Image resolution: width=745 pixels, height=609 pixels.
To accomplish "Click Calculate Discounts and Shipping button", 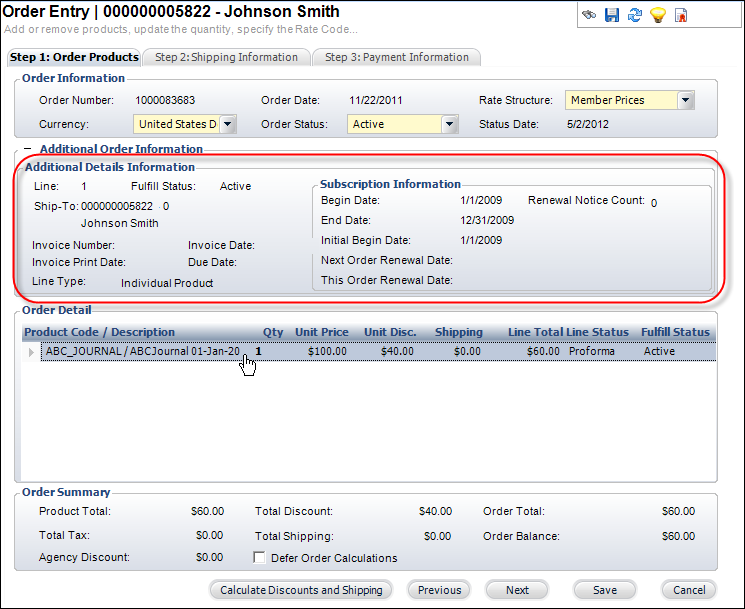I will coord(301,590).
